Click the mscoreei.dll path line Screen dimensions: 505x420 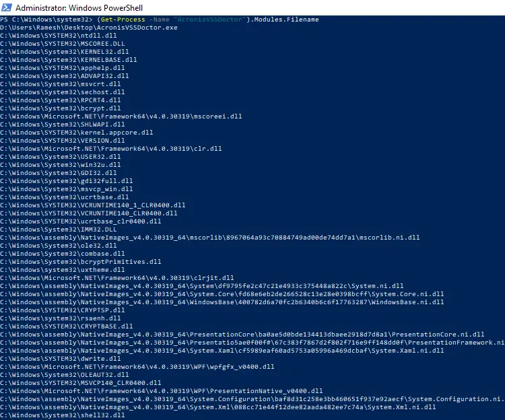click(x=121, y=116)
